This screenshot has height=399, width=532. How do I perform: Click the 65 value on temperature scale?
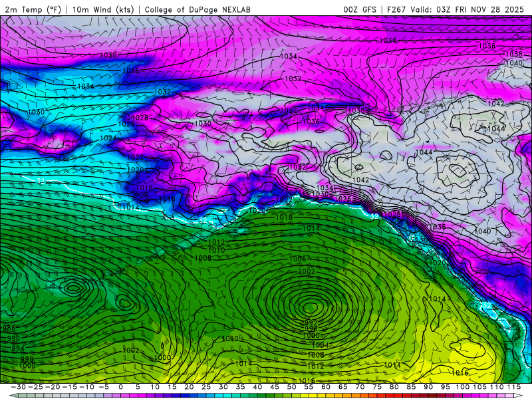pos(343,387)
